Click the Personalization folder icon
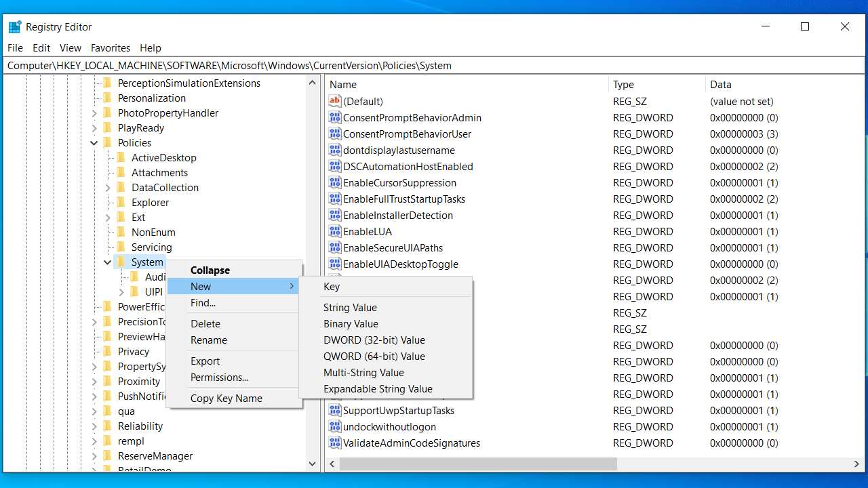868x488 pixels. (107, 98)
